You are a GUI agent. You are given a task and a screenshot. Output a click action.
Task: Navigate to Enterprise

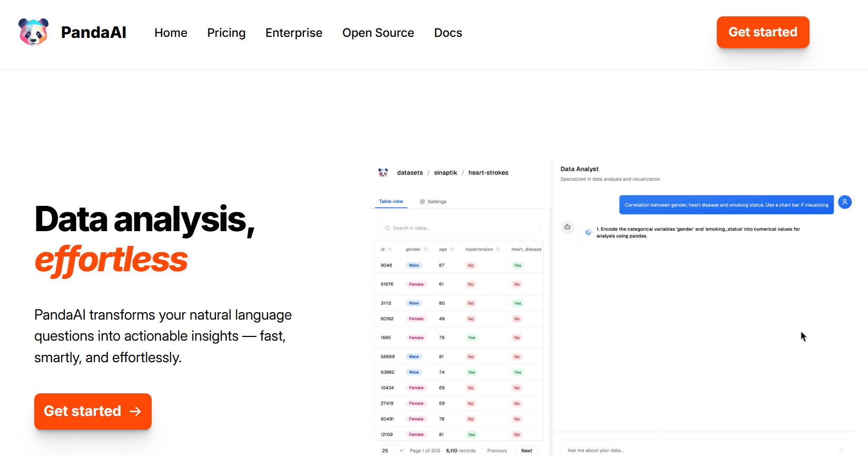294,33
